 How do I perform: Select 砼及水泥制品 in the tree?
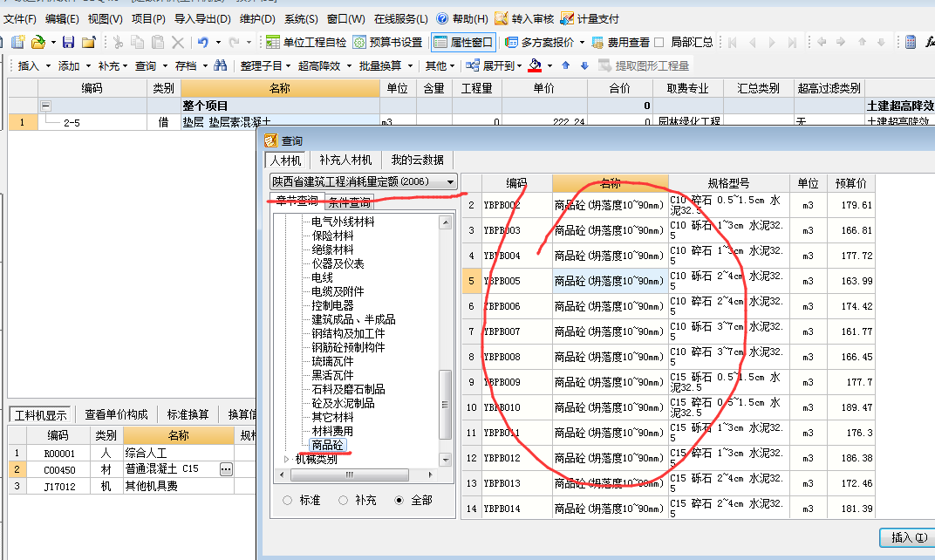click(x=343, y=403)
